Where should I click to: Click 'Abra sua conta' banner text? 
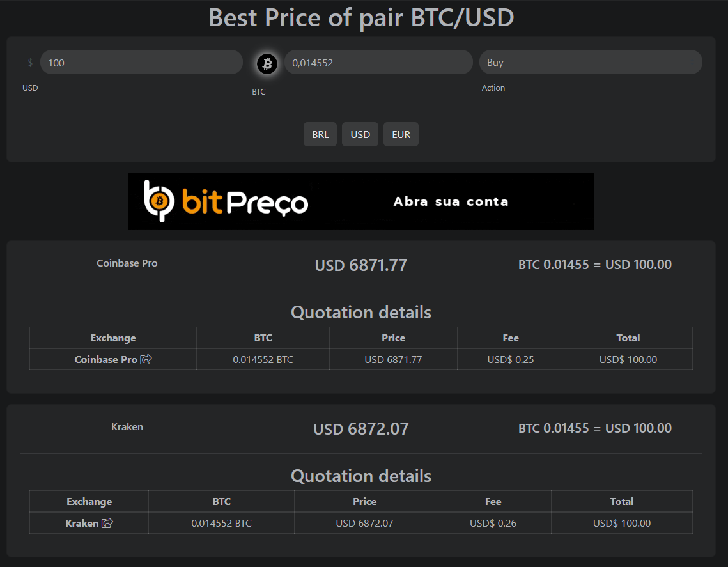(451, 201)
